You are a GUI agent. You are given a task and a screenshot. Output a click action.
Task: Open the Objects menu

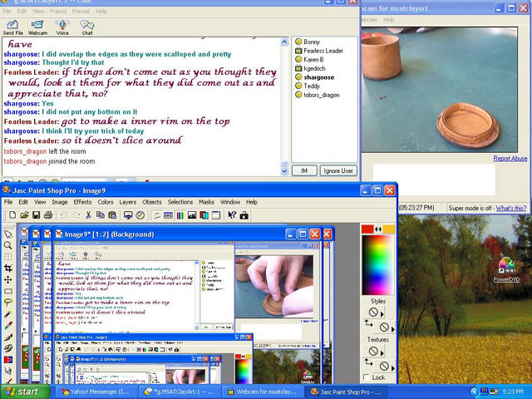click(152, 202)
